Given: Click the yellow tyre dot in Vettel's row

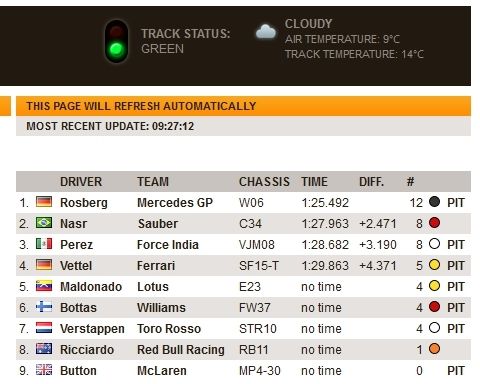Looking at the screenshot, I should [434, 265].
